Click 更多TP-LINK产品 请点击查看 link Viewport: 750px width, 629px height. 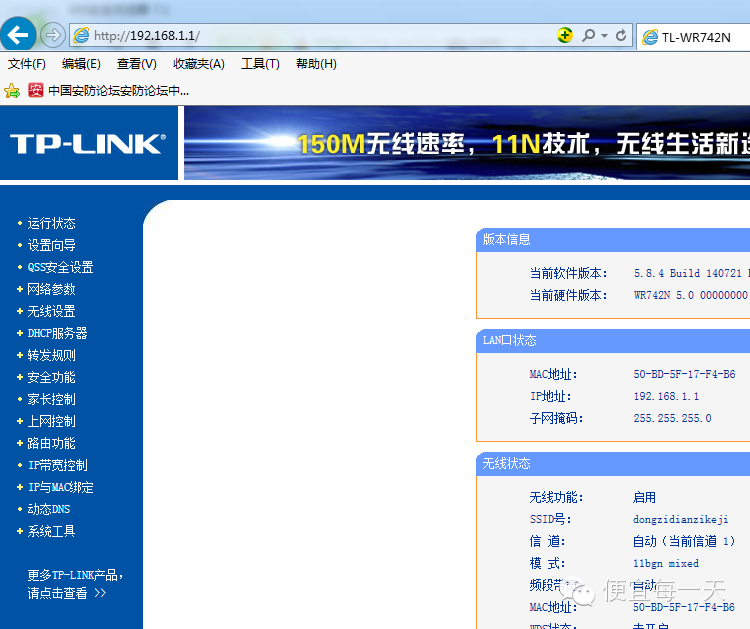(75, 584)
